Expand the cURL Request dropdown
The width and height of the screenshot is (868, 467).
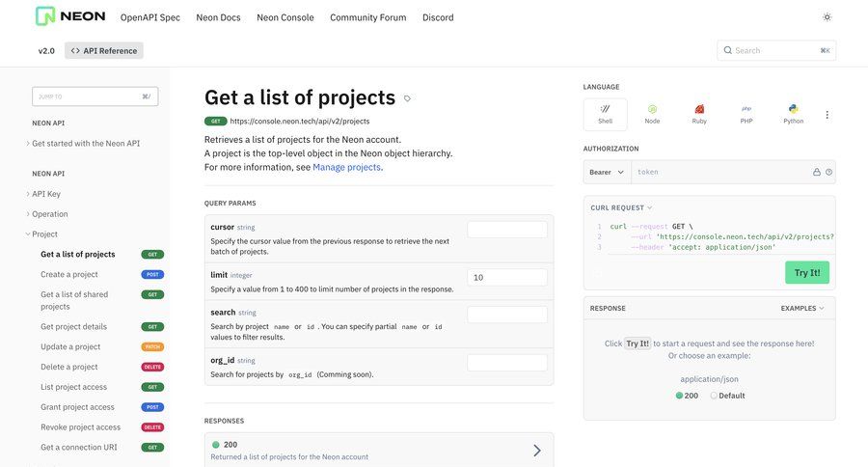621,207
